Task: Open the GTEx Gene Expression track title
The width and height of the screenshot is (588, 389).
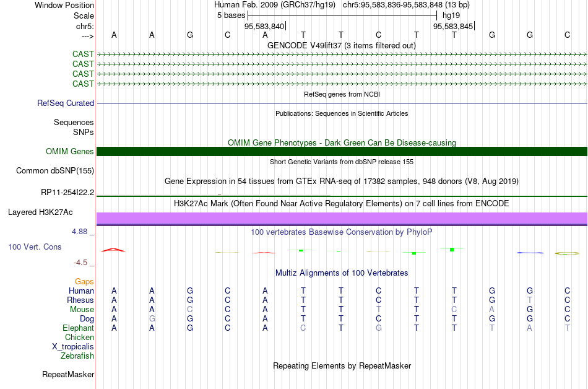Action: click(x=342, y=181)
